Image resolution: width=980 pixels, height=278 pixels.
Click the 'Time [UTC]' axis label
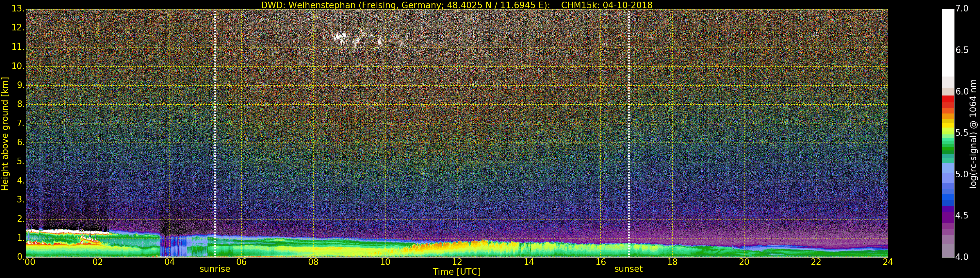coord(457,272)
